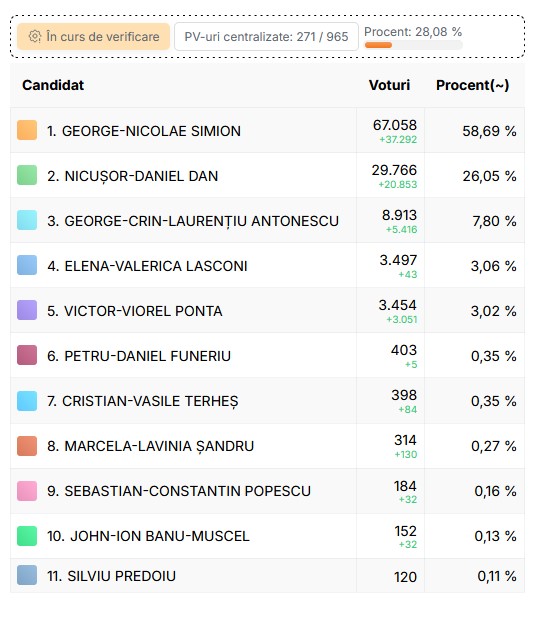Click the Voturi column header
Viewport: 542px width, 624px height.
[389, 85]
